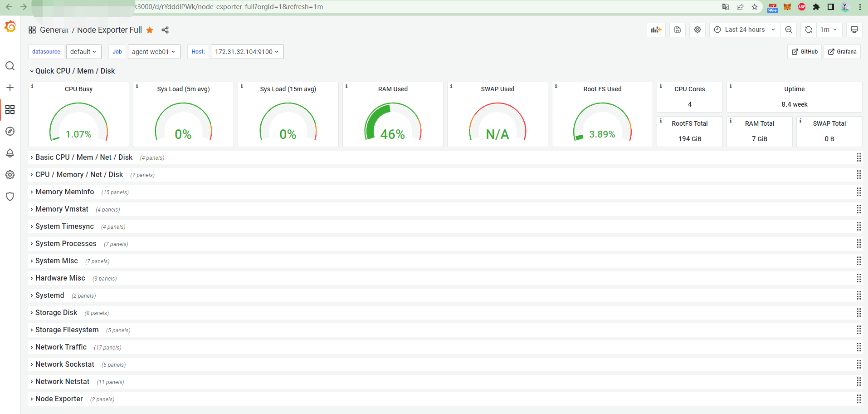Open the Search sidebar icon

tap(10, 66)
